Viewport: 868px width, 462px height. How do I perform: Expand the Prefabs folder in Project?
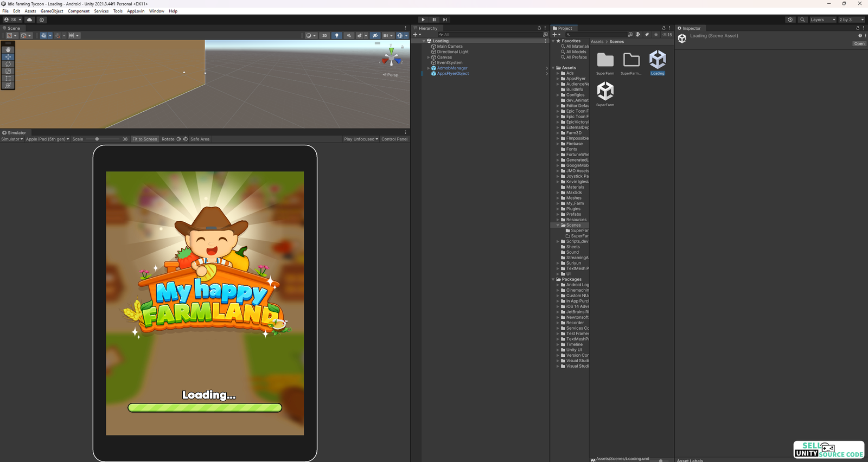558,214
